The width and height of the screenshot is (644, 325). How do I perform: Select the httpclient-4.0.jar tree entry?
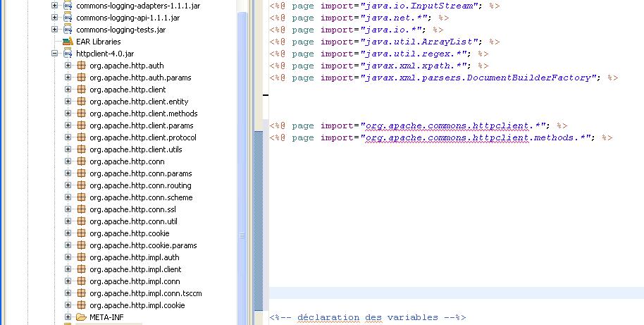(105, 54)
